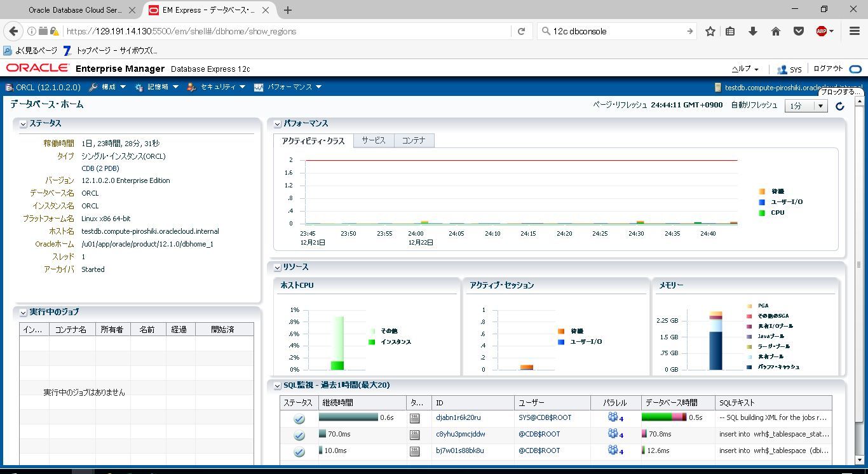This screenshot has height=474, width=868.
Task: Open SQL ID djabn1r6k20ru link
Action: 458,418
